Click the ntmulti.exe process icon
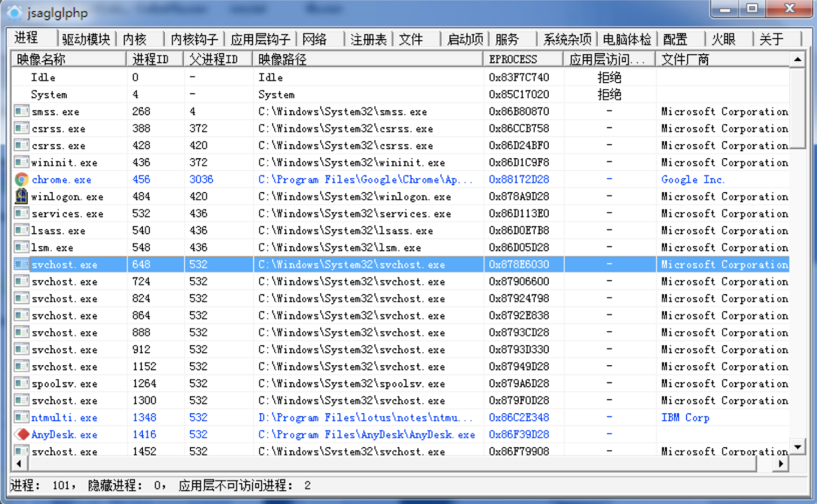 tap(21, 417)
